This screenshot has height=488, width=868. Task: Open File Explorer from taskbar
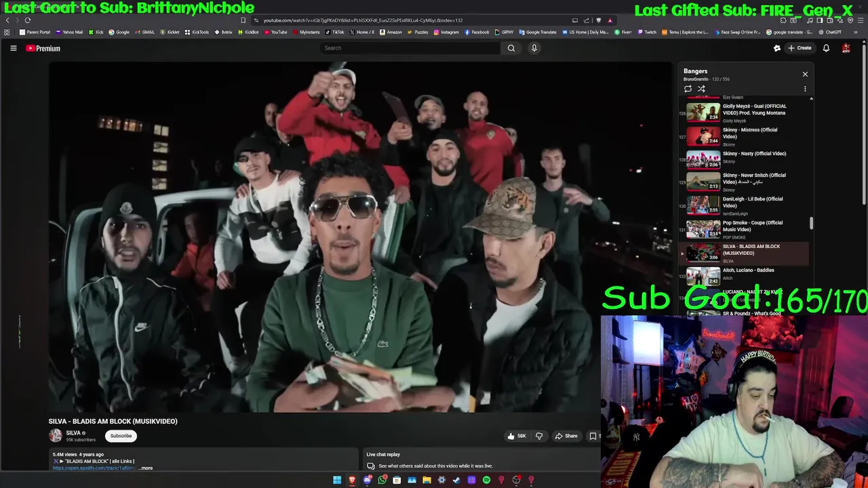coord(427,481)
